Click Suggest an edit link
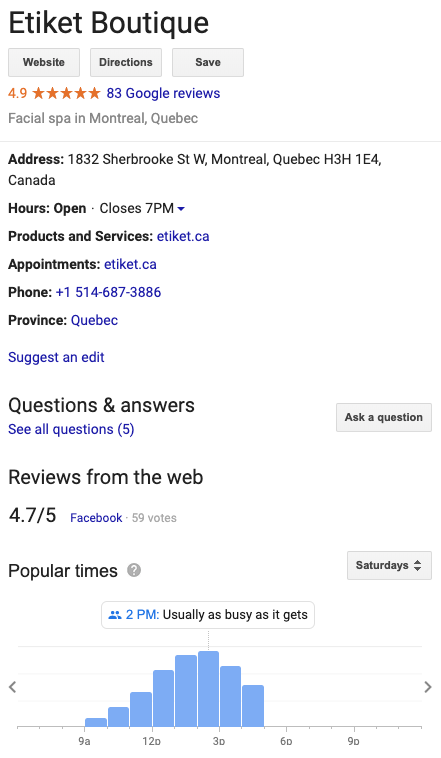 coord(56,357)
